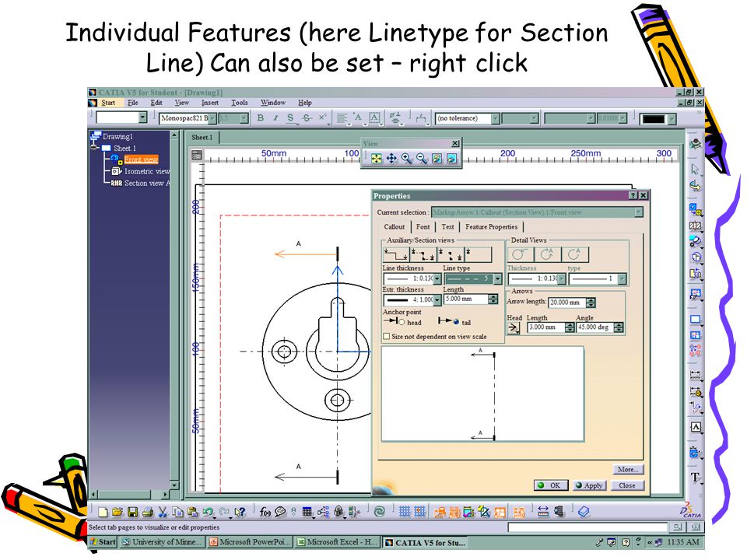Click the Copy icon in bottom toolbar

(177, 513)
